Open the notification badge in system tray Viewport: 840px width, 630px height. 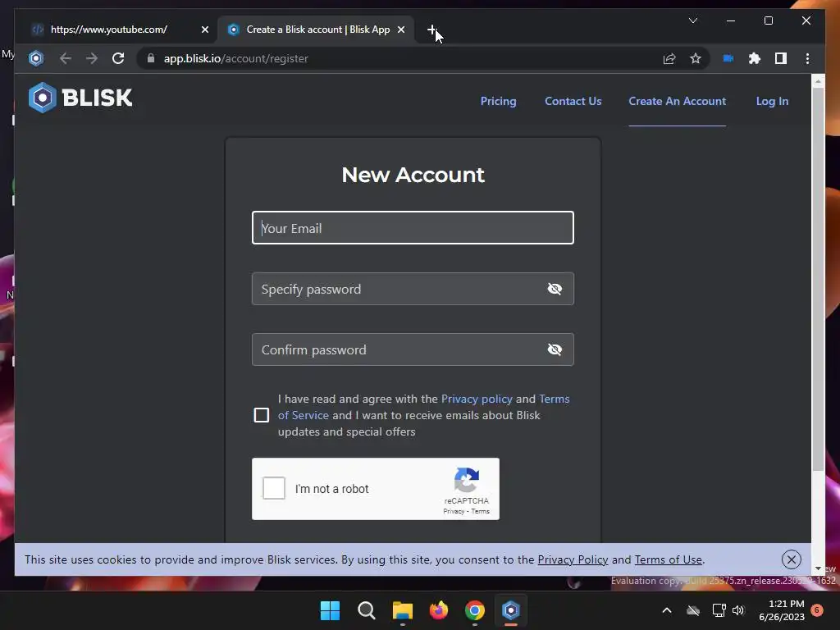pos(817,610)
